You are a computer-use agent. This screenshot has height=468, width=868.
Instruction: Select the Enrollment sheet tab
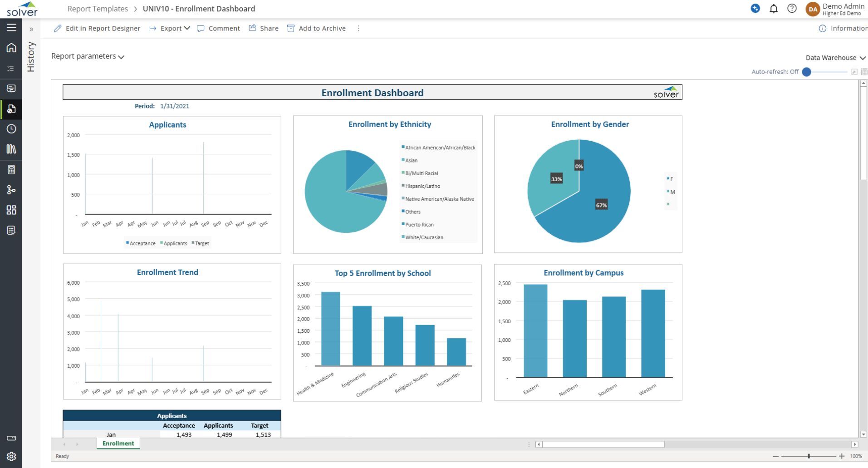(x=118, y=443)
